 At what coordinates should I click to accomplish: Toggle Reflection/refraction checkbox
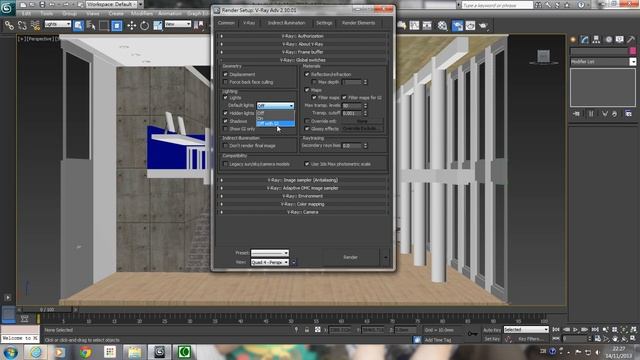pos(307,74)
